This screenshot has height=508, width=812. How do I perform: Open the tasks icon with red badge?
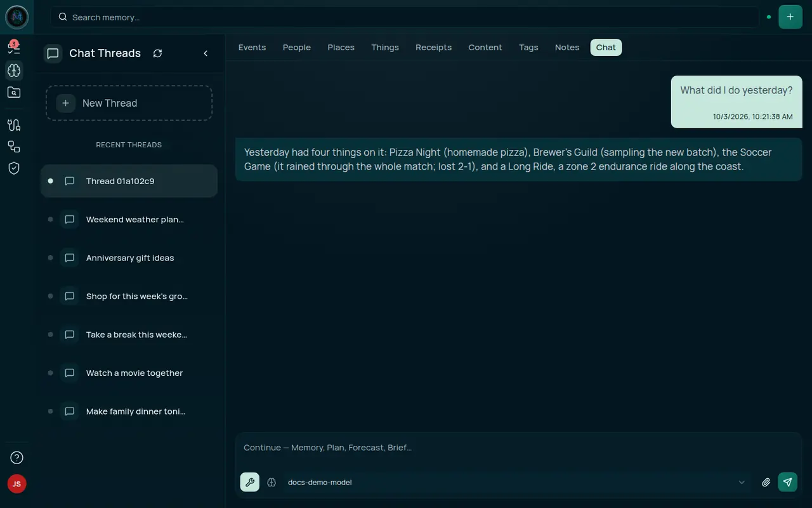click(13, 48)
